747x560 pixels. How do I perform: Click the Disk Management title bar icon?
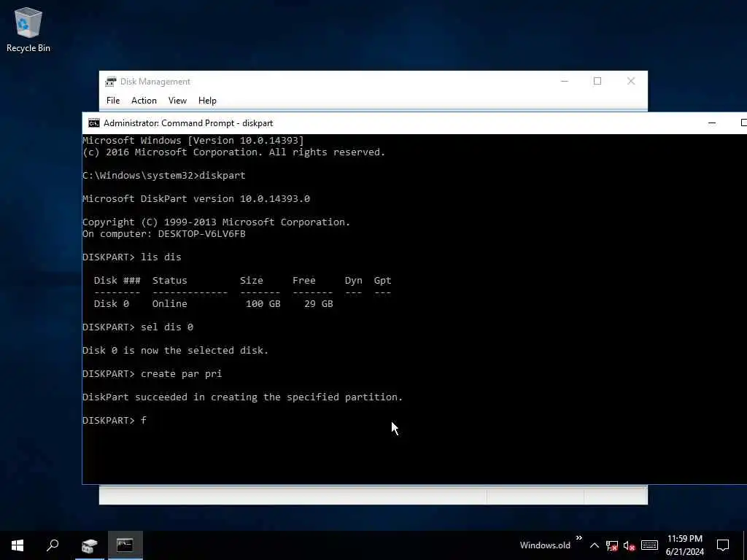point(111,82)
